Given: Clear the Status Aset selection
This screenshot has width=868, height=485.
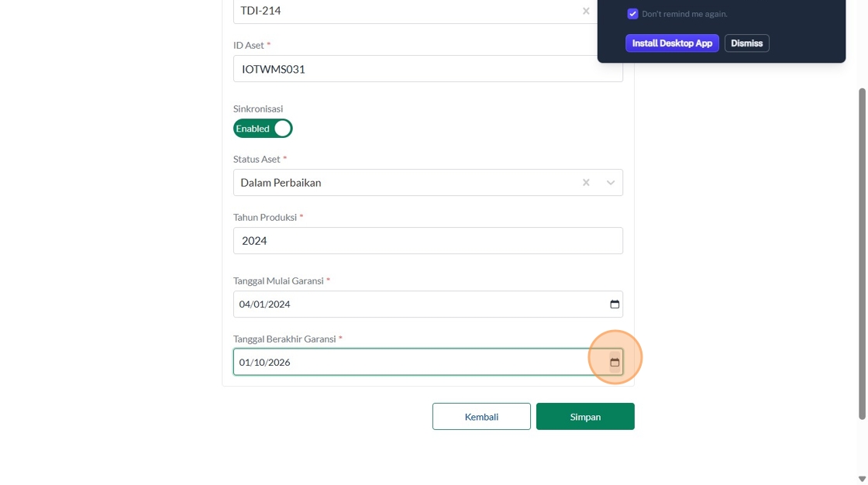Looking at the screenshot, I should [x=586, y=183].
